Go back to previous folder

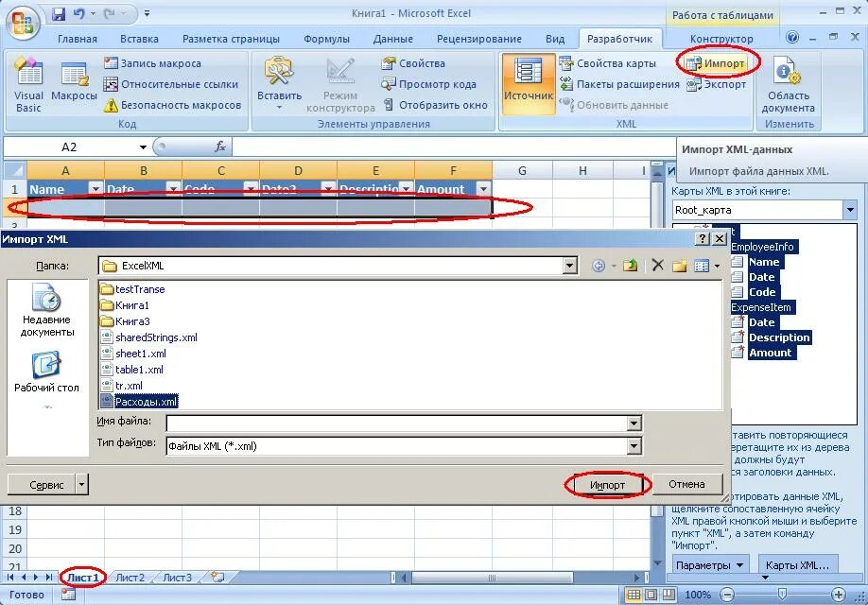point(599,266)
